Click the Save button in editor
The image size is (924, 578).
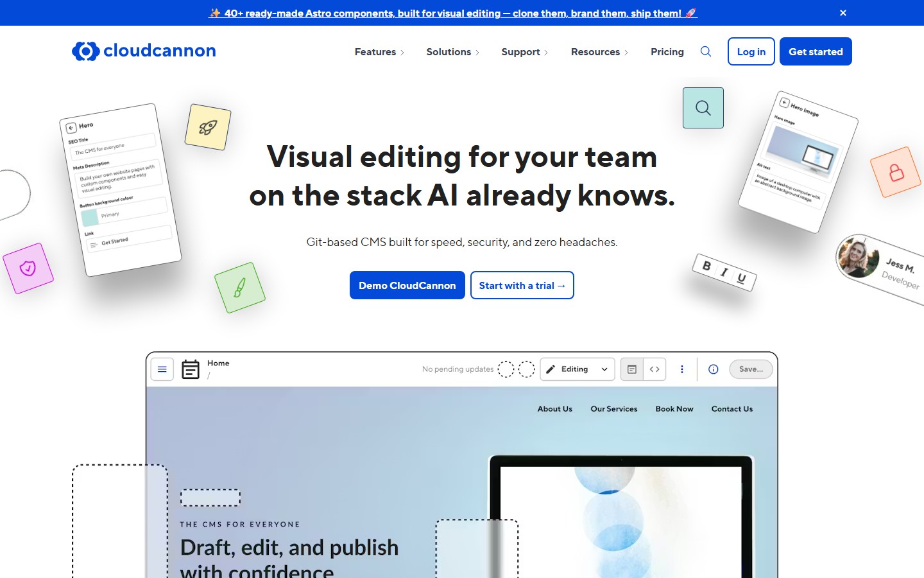pyautogui.click(x=751, y=369)
